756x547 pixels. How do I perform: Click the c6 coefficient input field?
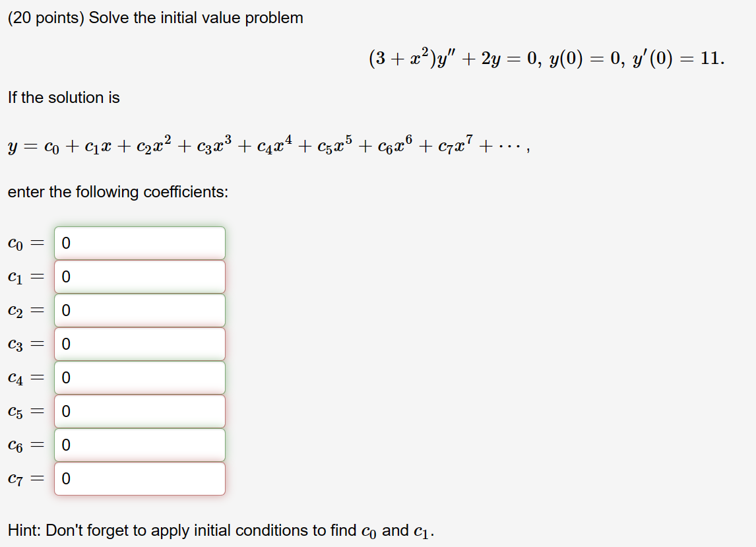139,444
